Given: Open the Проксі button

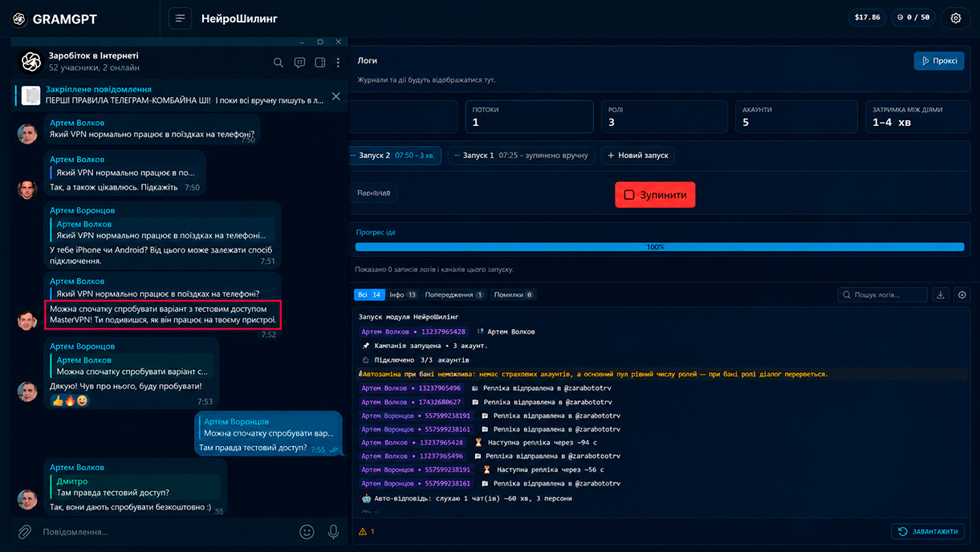Looking at the screenshot, I should 939,61.
